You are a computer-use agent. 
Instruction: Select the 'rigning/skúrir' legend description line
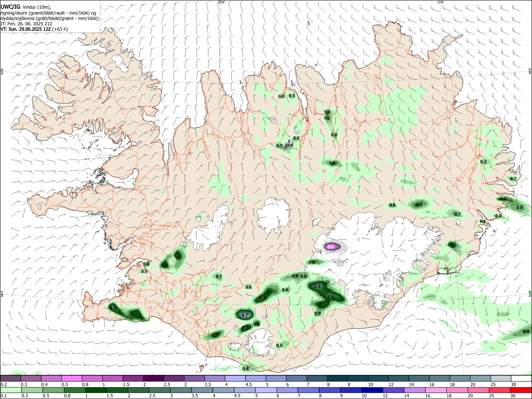tap(48, 13)
